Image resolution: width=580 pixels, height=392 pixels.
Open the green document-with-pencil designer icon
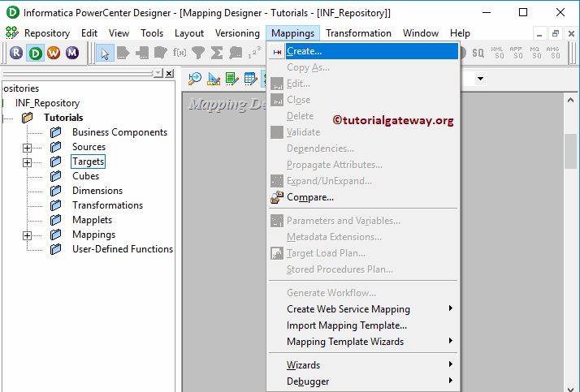coord(232,79)
